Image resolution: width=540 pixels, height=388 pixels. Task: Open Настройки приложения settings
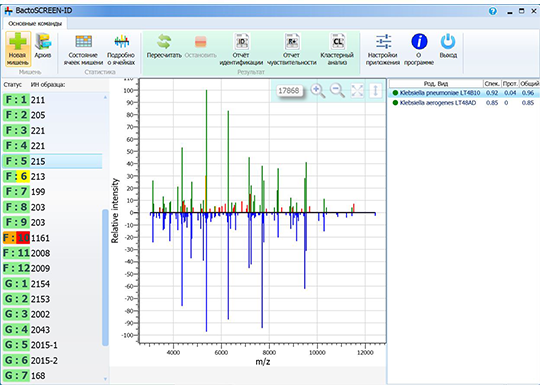pyautogui.click(x=383, y=49)
